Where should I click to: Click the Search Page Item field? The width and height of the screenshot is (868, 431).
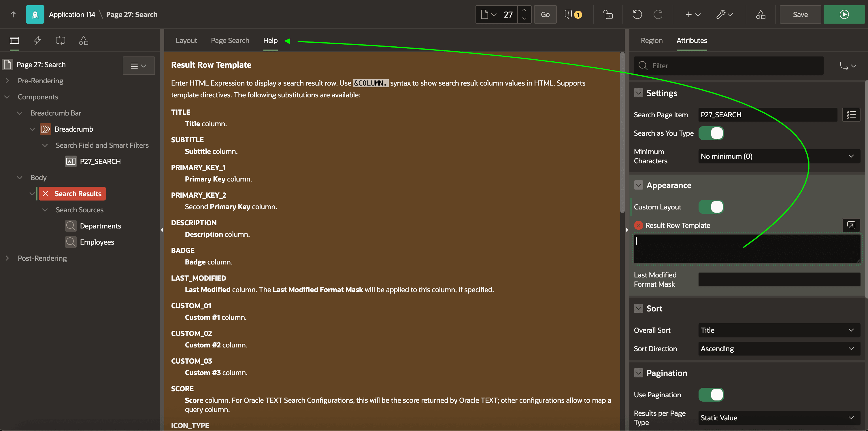coord(767,115)
